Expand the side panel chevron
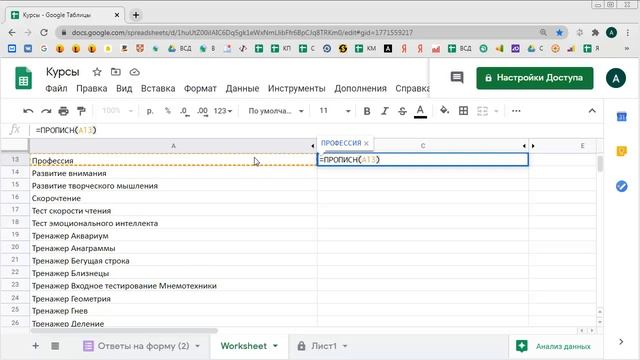 (x=621, y=342)
